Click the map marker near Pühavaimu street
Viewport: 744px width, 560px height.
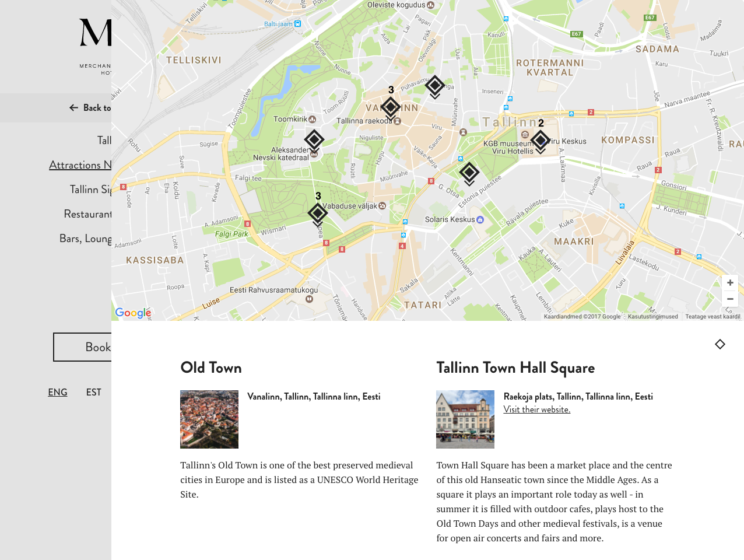point(435,86)
